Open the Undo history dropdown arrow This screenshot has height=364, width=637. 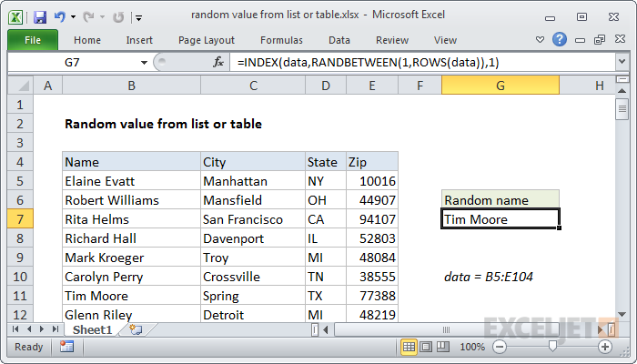pos(73,17)
